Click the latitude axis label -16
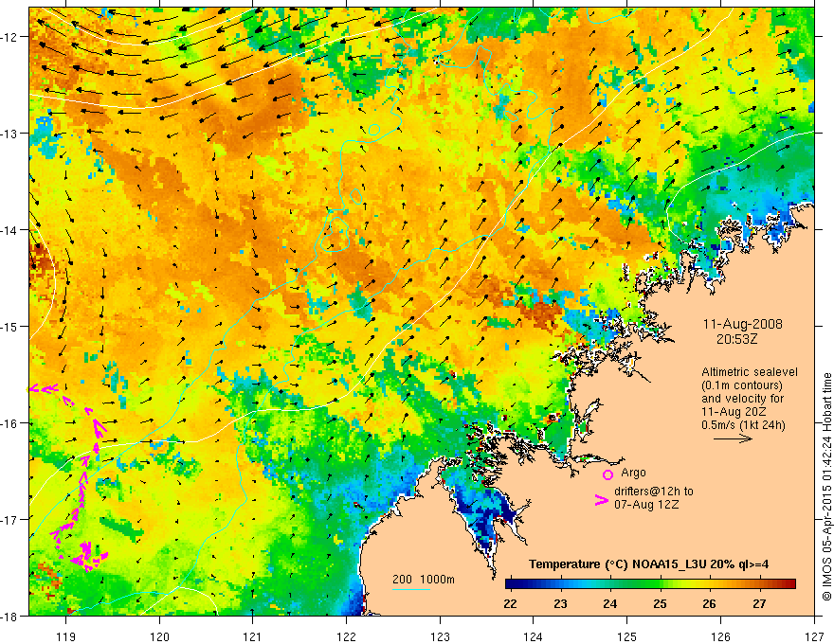 10,423
